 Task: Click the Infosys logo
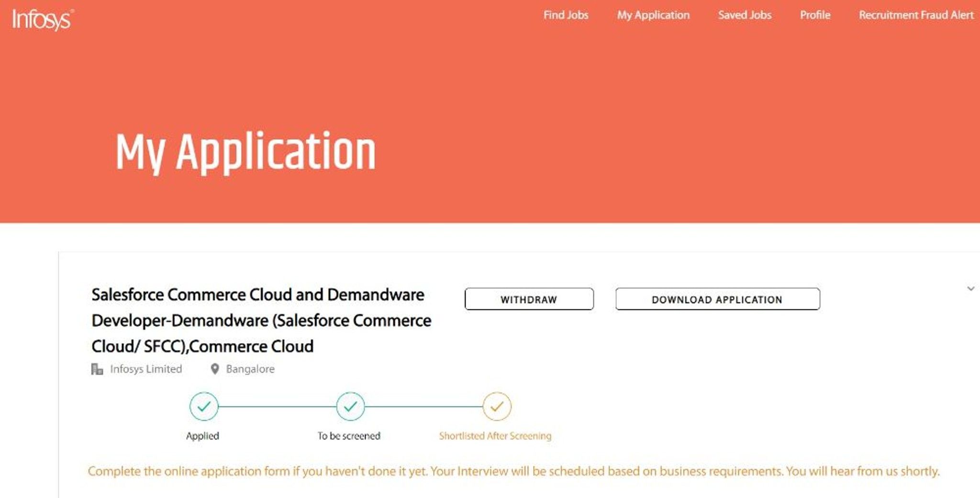pyautogui.click(x=43, y=20)
